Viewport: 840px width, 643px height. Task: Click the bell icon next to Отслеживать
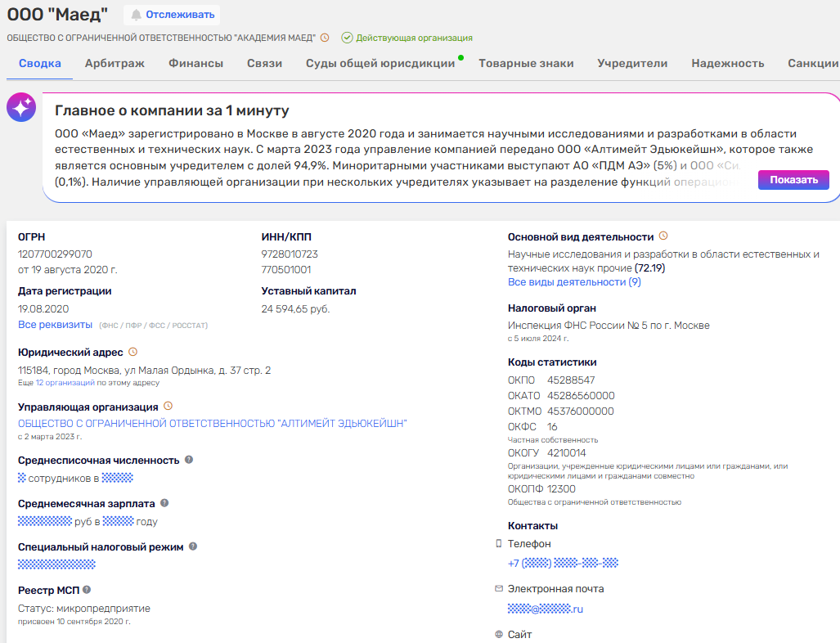pos(137,15)
